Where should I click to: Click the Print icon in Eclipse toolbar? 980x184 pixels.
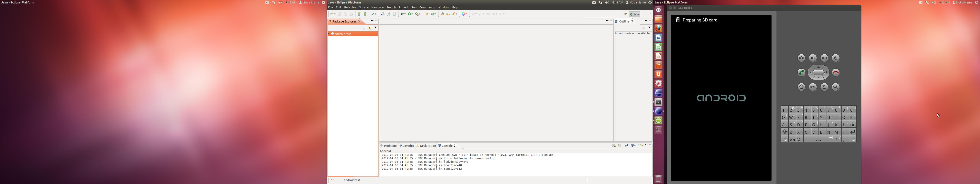click(351, 14)
